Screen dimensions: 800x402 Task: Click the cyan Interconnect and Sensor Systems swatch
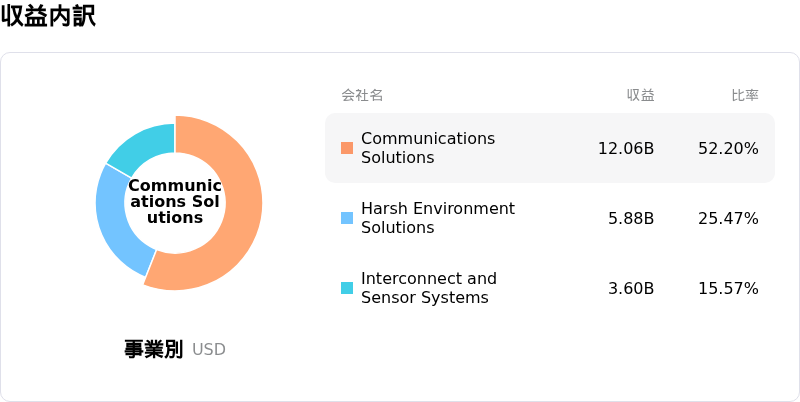[347, 288]
